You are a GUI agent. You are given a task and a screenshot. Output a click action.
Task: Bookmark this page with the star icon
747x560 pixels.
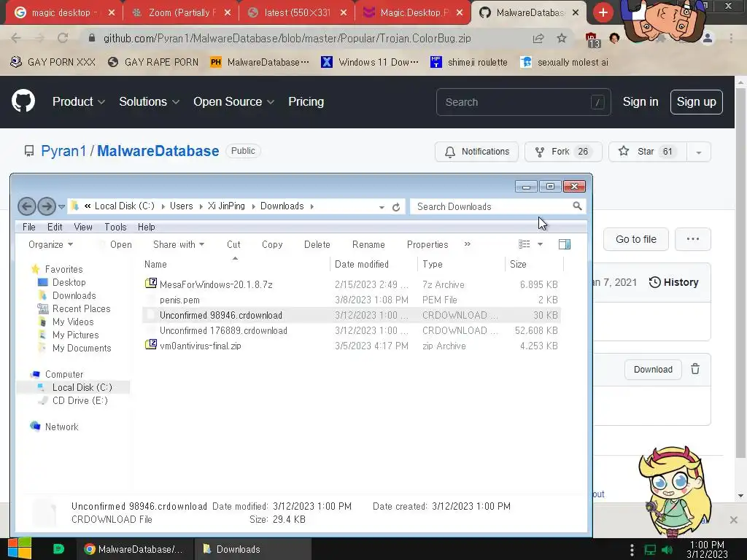(x=562, y=38)
